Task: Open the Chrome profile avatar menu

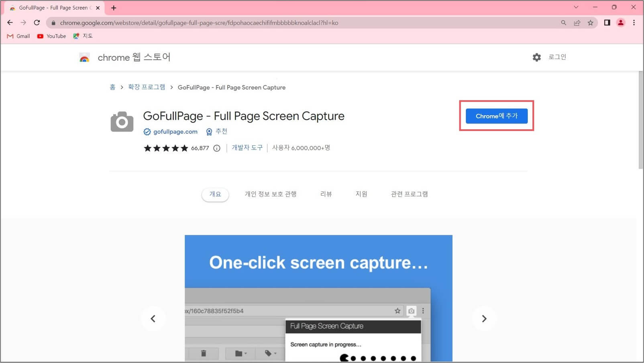Action: (621, 22)
